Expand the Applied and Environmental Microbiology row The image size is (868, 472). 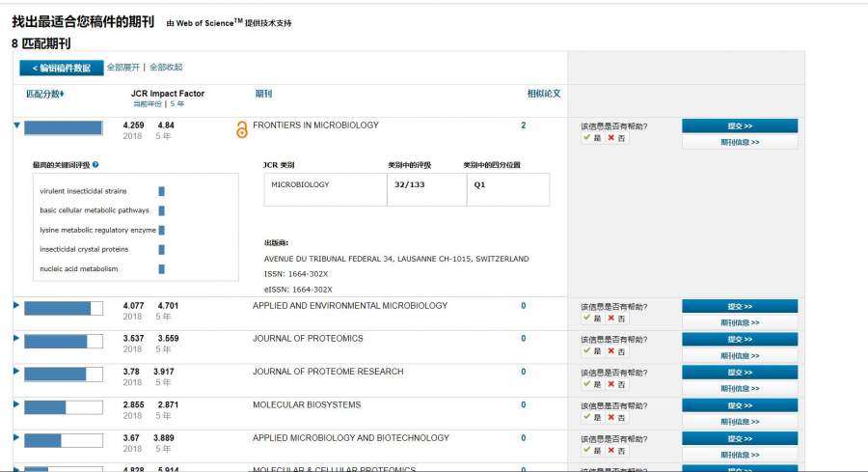click(16, 306)
